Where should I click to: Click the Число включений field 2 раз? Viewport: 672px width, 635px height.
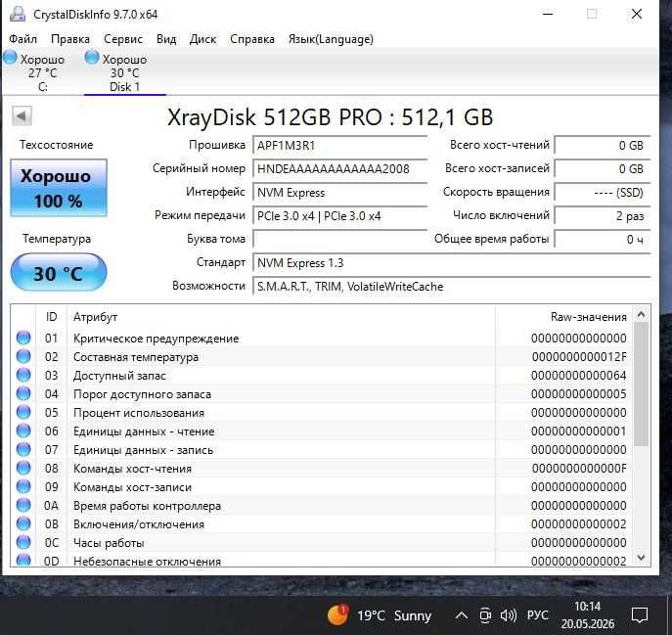tap(603, 216)
